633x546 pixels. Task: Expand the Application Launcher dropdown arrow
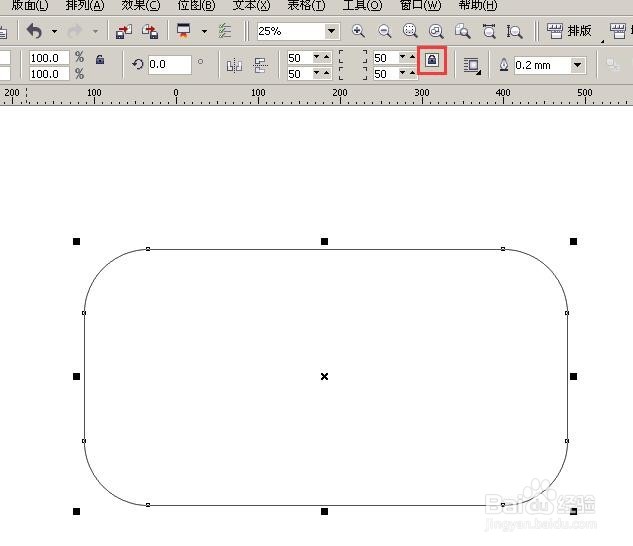[204, 31]
